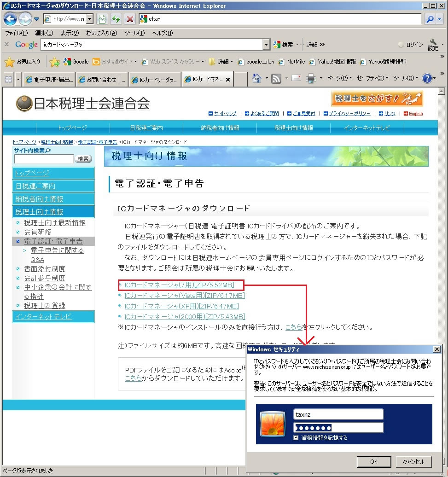Open the ICカードマネージャ(Vista用) ZIP link
The image size is (448, 477).
[x=184, y=296]
